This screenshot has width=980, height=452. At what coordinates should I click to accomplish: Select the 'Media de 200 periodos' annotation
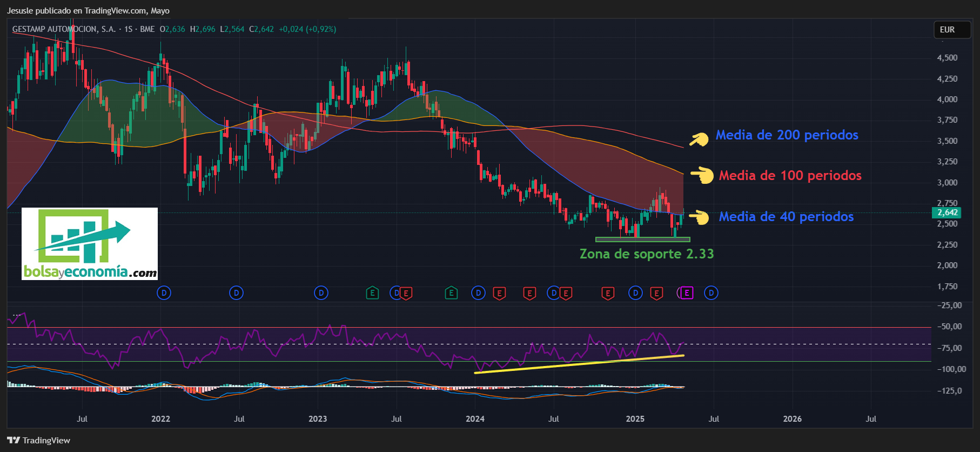[x=787, y=135]
